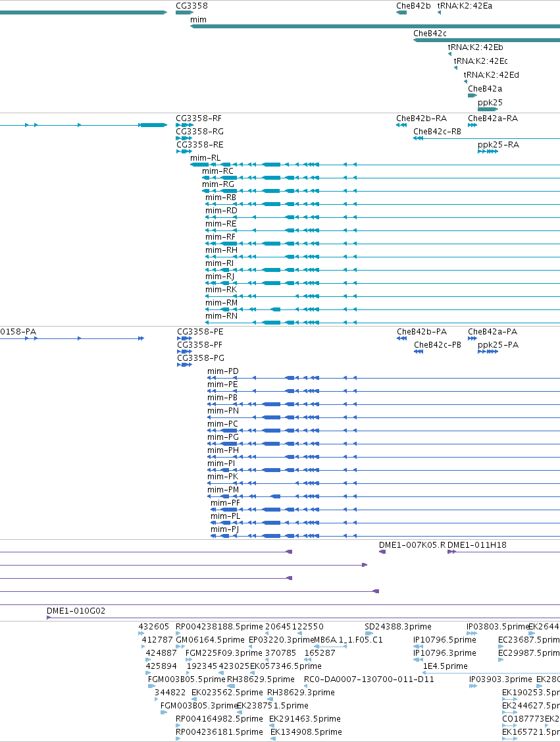Open the mim-RJ transcript label
This screenshot has height=742, width=560.
[220, 277]
